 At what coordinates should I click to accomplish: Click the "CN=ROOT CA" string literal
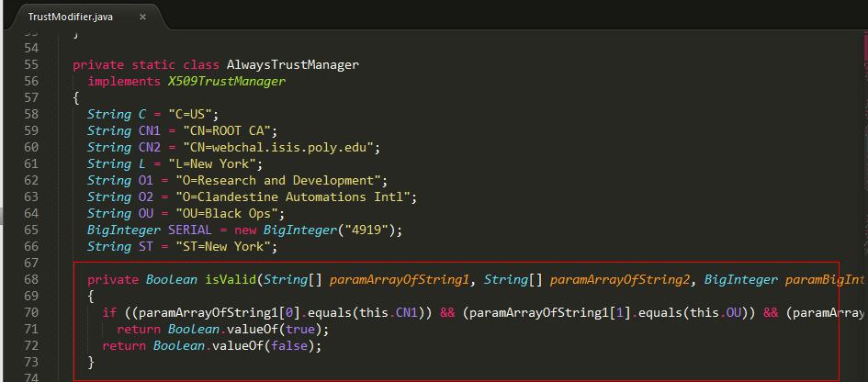coord(227,131)
